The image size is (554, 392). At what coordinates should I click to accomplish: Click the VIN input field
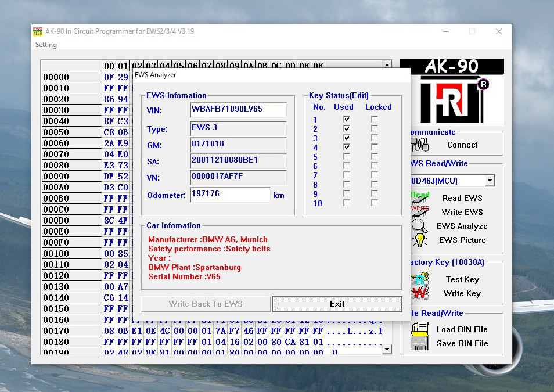[238, 110]
